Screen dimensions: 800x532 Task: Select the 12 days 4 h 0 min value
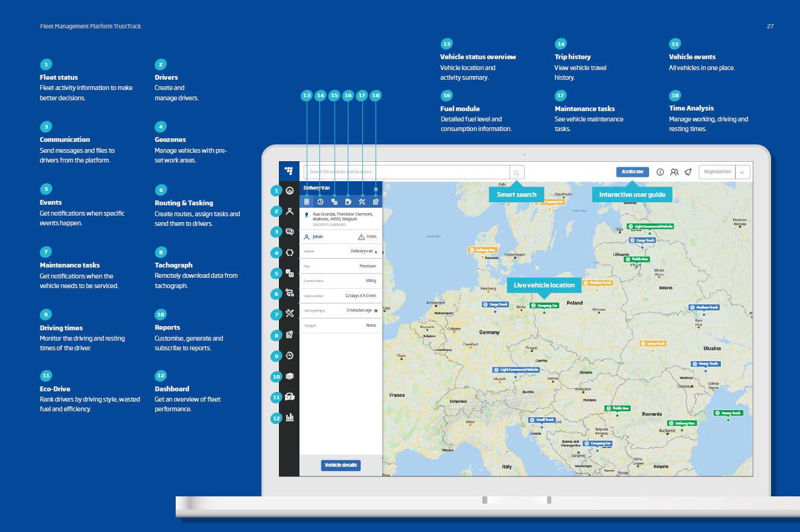[x=360, y=295]
